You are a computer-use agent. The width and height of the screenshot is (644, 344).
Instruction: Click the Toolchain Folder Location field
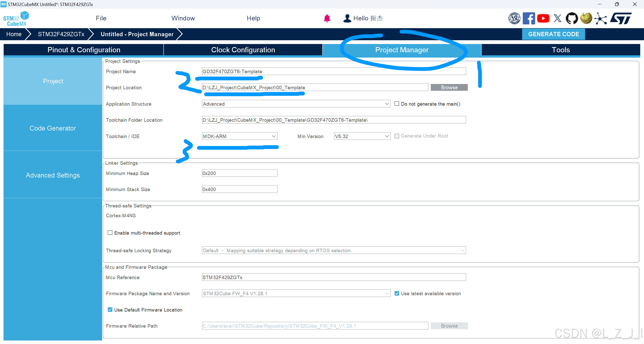pos(334,120)
